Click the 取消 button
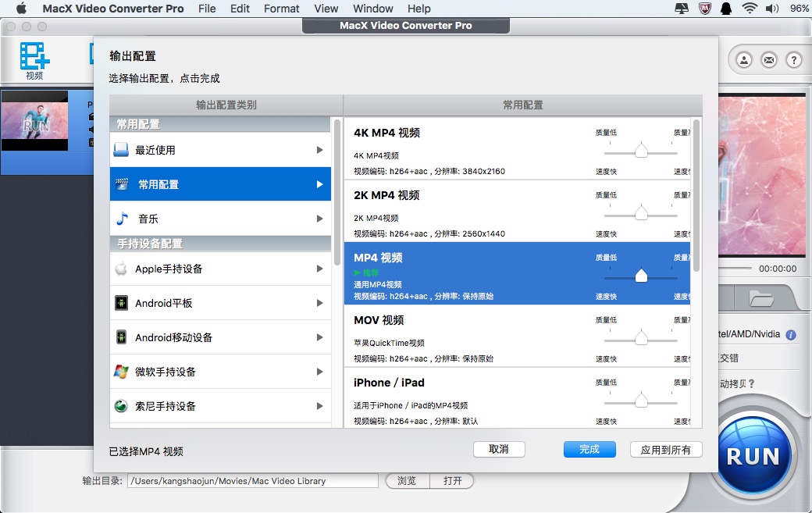The width and height of the screenshot is (812, 513). point(499,449)
